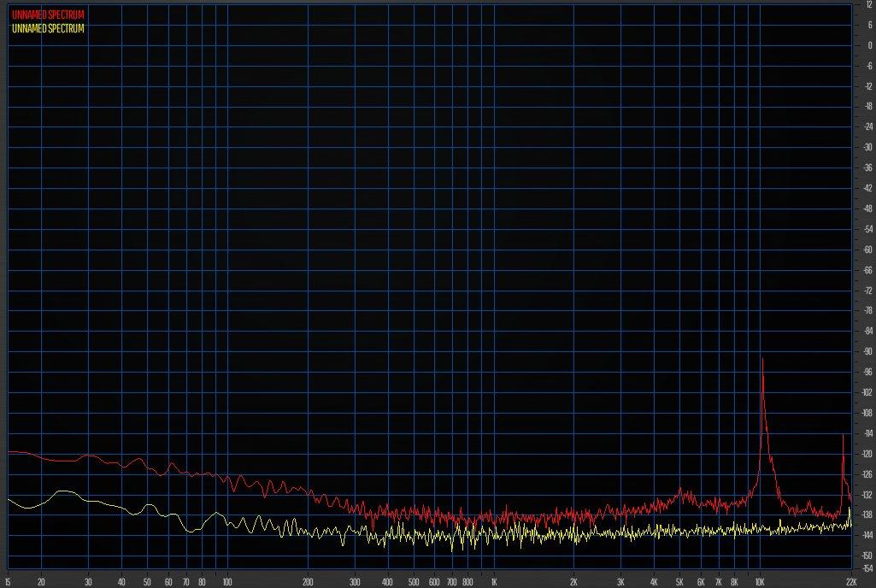Click the -36 dB level label
This screenshot has height=588, width=876.
click(x=868, y=168)
